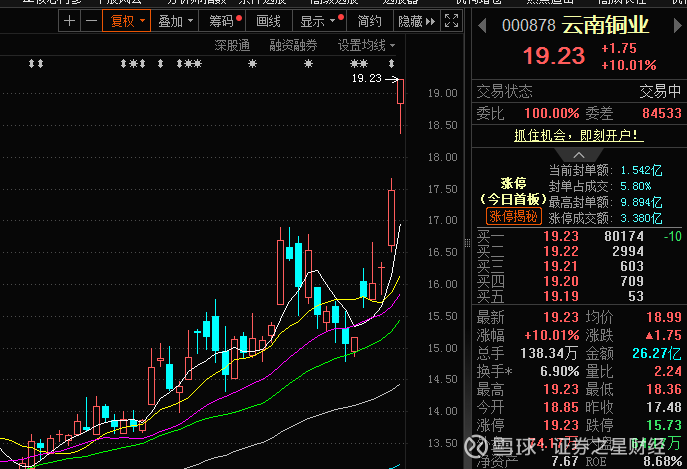This screenshot has width=687, height=469.
Task: Open the 显示 display dropdown
Action: tap(319, 21)
